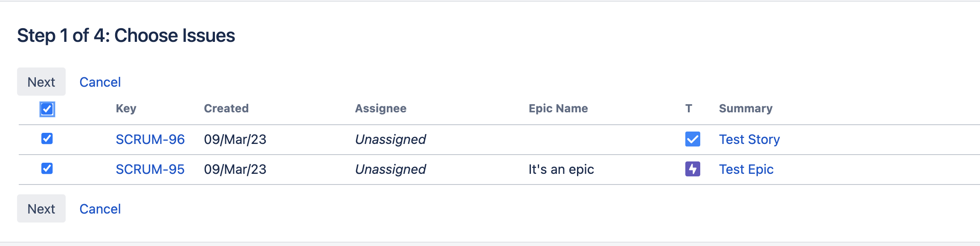
Task: Click the Key column header
Action: pos(126,108)
